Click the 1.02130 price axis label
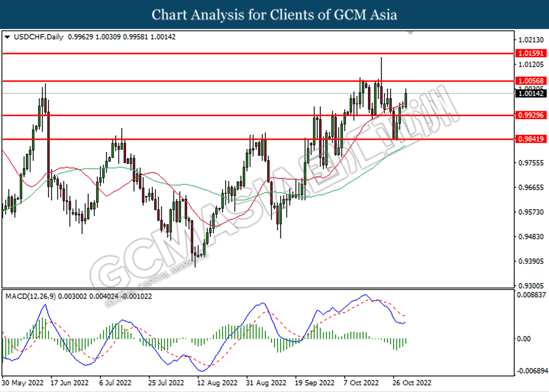 pyautogui.click(x=531, y=40)
